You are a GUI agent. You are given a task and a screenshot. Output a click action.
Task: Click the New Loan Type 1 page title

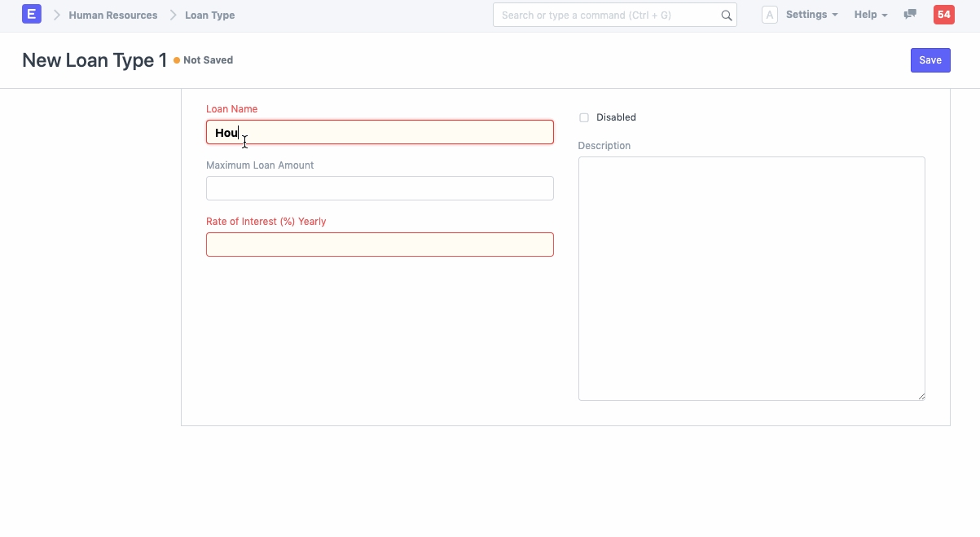[94, 60]
